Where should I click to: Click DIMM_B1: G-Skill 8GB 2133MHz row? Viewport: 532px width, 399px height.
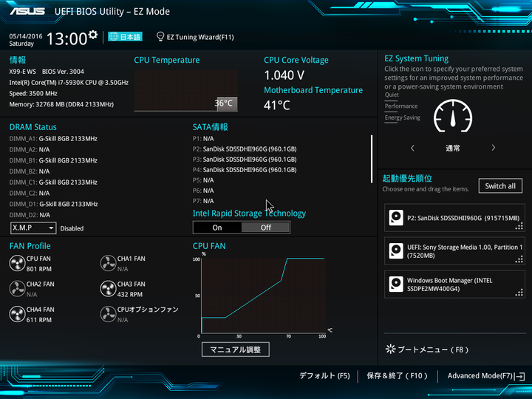click(x=53, y=160)
